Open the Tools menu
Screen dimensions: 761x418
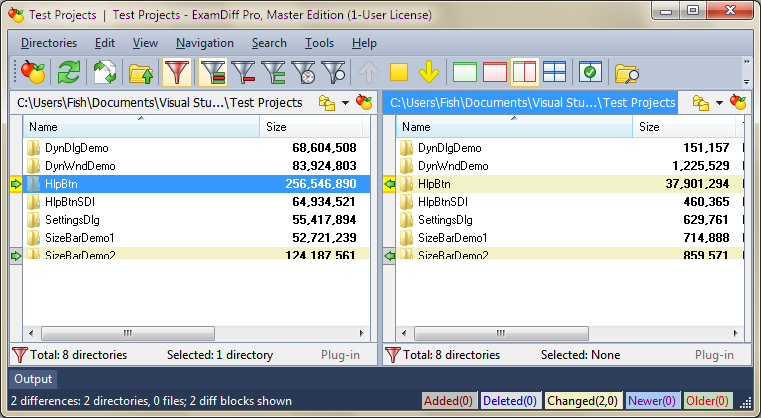pos(319,43)
